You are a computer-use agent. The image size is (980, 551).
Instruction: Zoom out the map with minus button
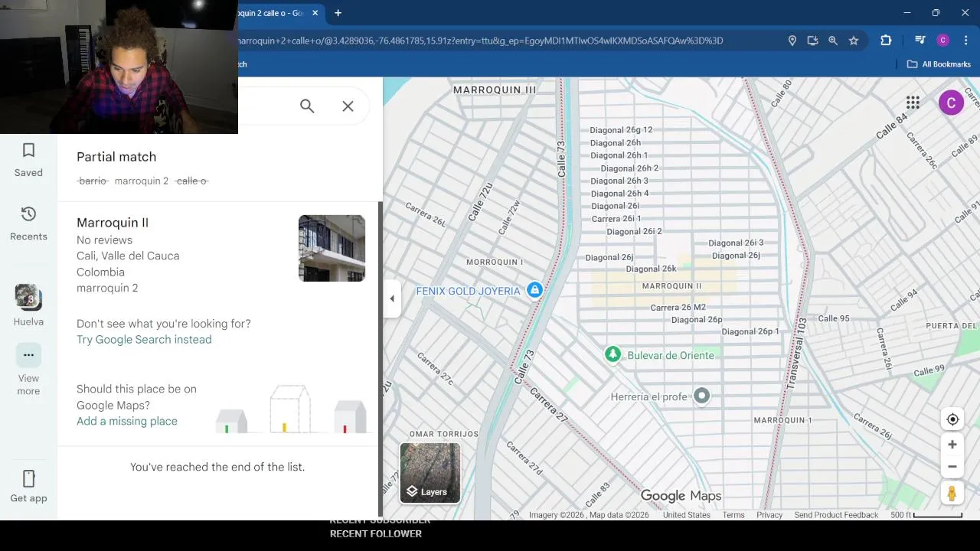952,467
